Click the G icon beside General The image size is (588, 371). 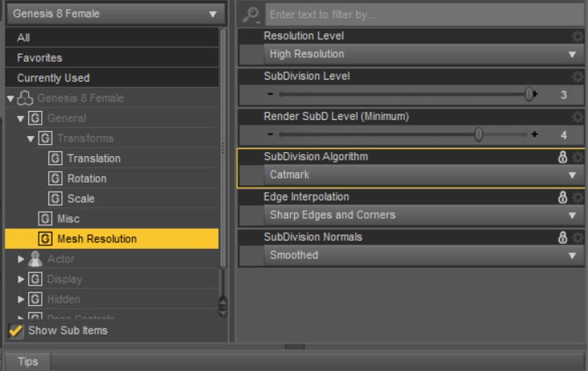35,118
